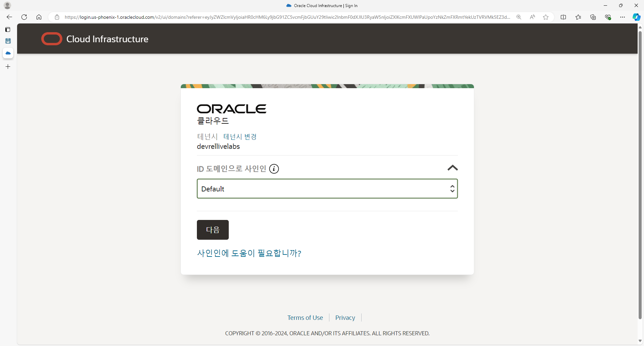Click the Cloud Infrastructure header title
The width and height of the screenshot is (644, 346).
point(107,39)
